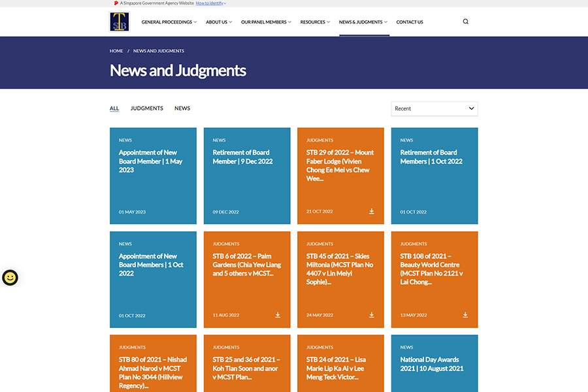Click A Singapore Government Agency Website text
Screen dimensions: 588x392
pos(157,3)
